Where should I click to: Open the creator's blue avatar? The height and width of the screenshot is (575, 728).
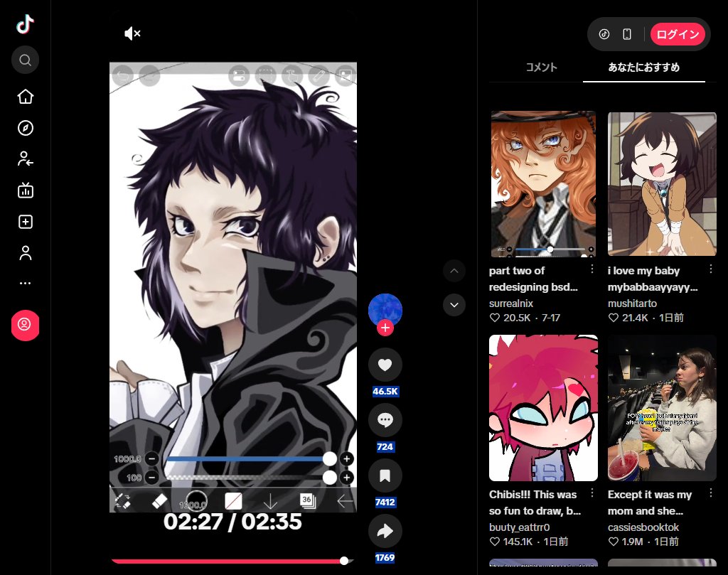[385, 310]
